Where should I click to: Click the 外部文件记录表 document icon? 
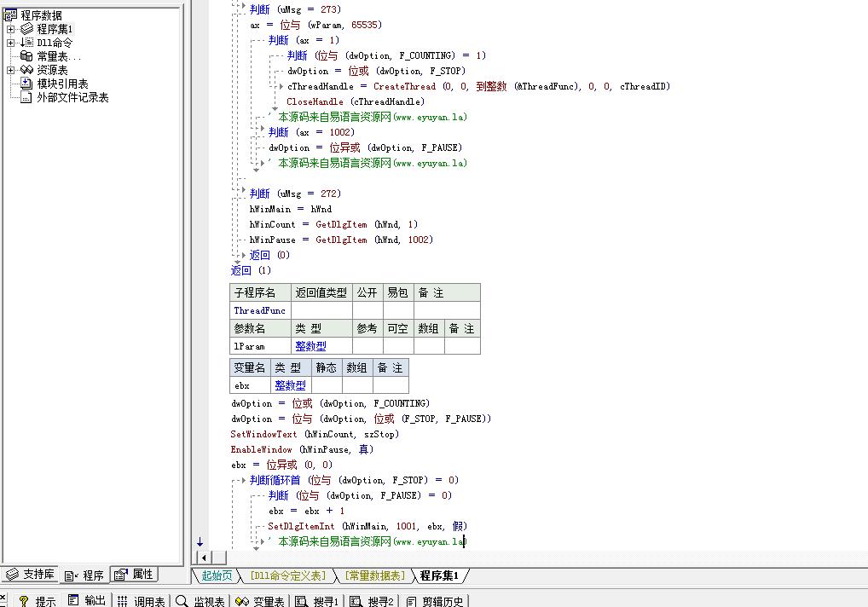[x=26, y=97]
